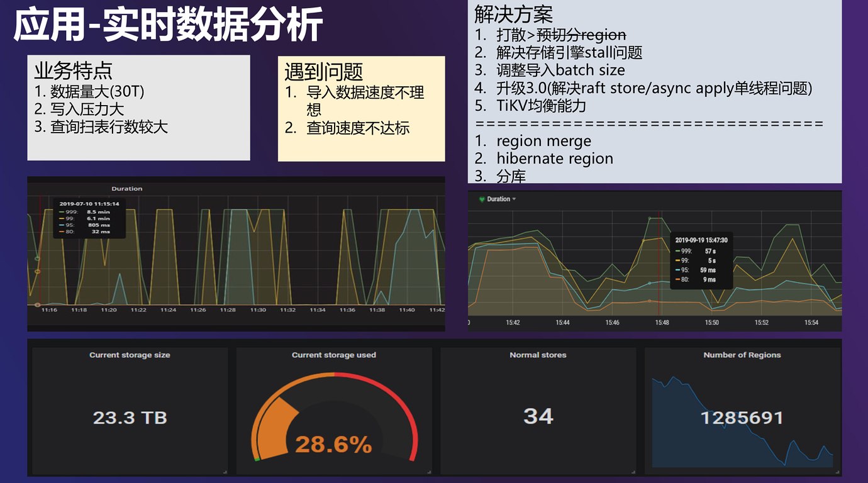Click the tooltip timestamp 2019-09-19 15:47:30
This screenshot has height=483, width=868.
point(701,240)
